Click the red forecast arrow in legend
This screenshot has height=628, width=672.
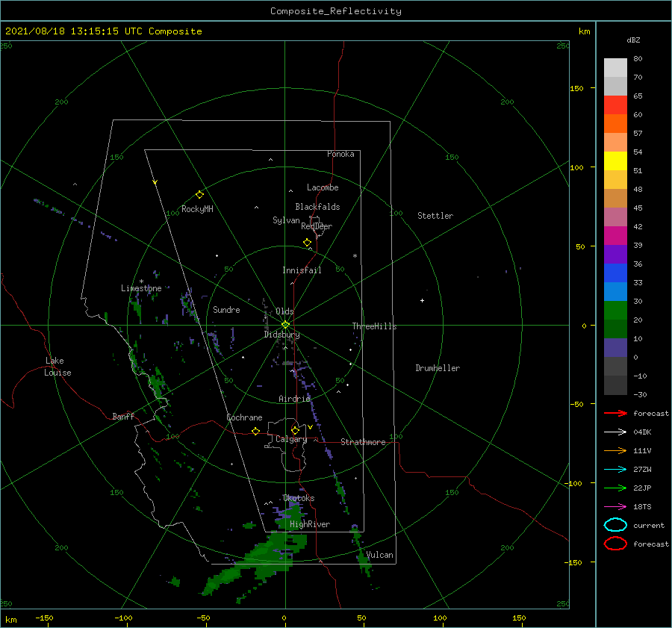(x=615, y=413)
